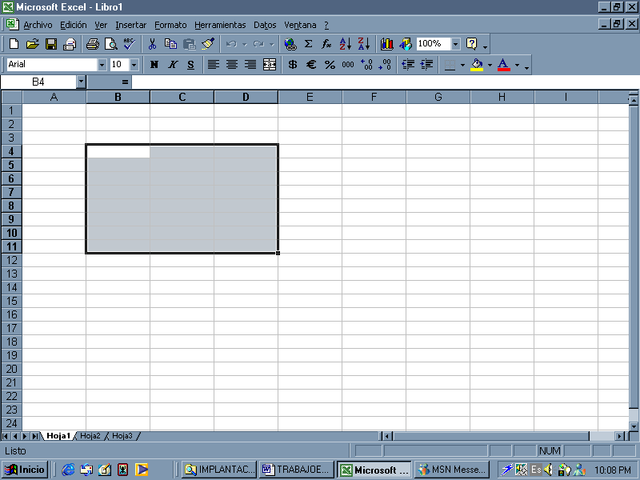
Task: Toggle underline formatting with the S button
Action: [x=191, y=64]
